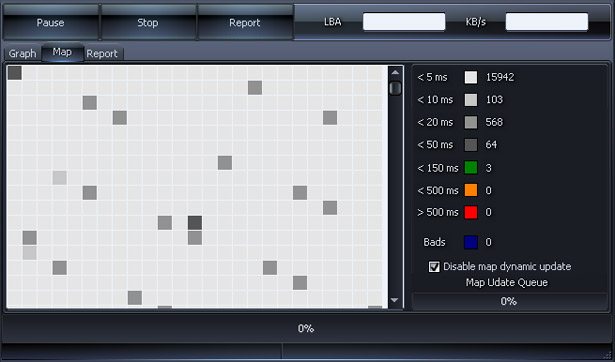The image size is (615, 362).
Task: Click the orange < 500 ms swatch
Action: coord(471,190)
